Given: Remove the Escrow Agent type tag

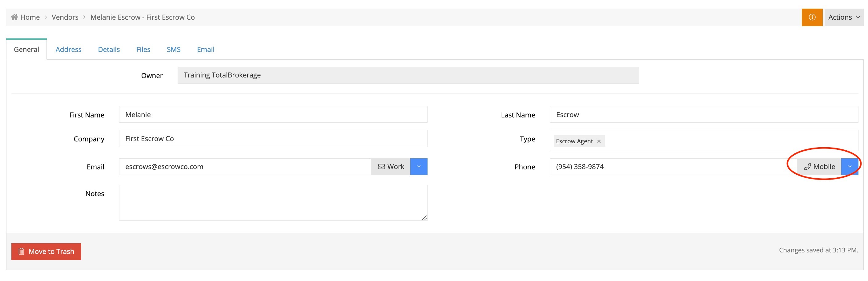Looking at the screenshot, I should coord(599,142).
